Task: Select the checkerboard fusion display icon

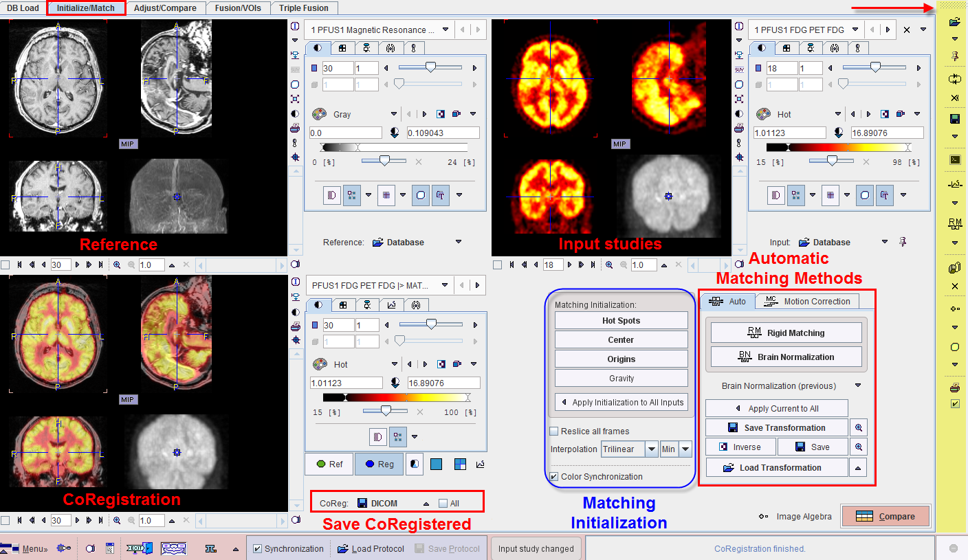Action: click(460, 464)
